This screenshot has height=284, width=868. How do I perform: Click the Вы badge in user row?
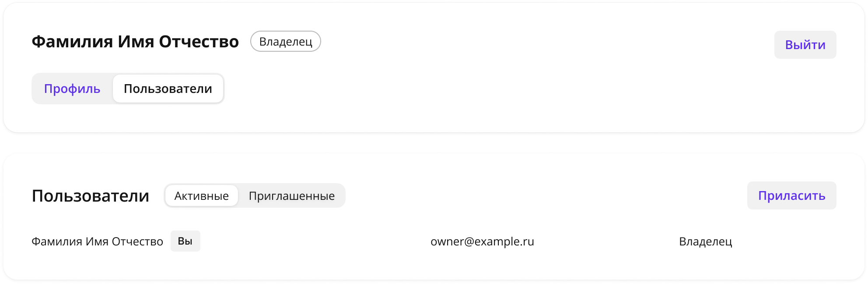[x=185, y=241]
